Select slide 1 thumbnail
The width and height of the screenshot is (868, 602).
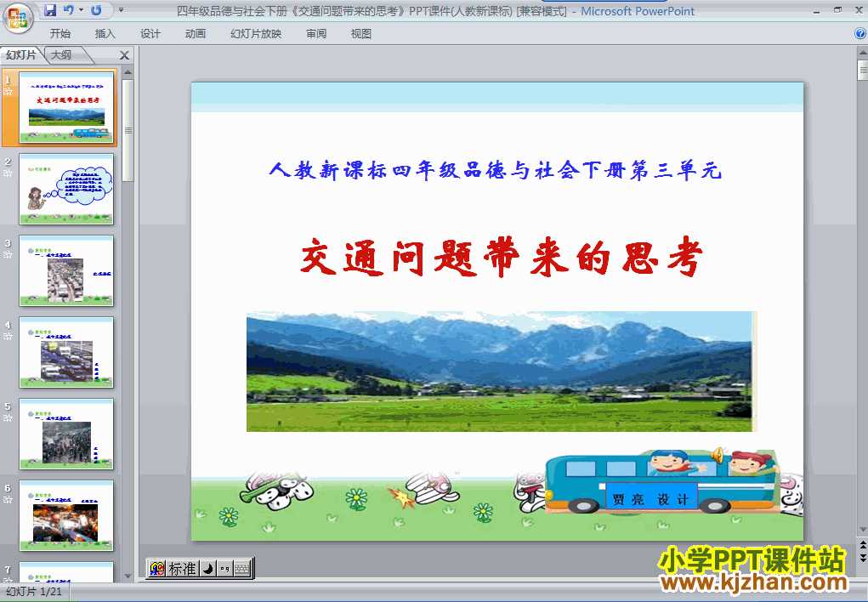tap(66, 107)
